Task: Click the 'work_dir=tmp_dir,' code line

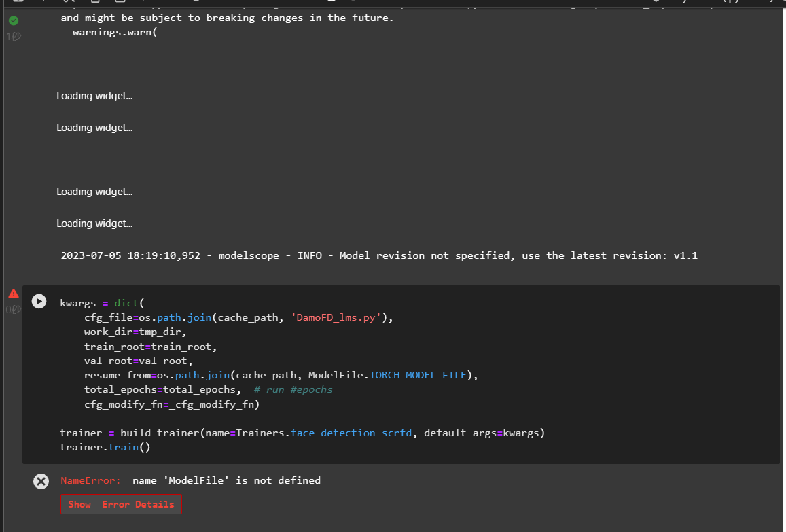Action: tap(135, 332)
